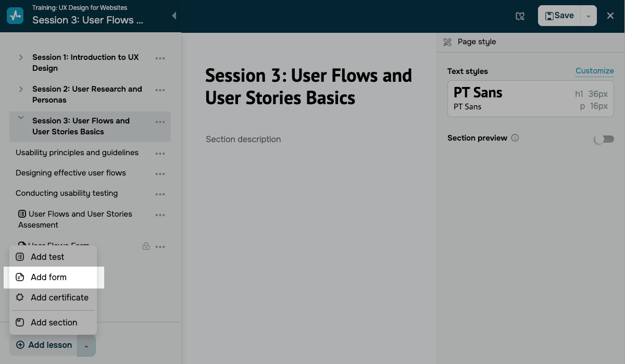Screen dimensions: 625x364
Task: Expand Session 1: Introduction to UX Design
Action: [21, 57]
